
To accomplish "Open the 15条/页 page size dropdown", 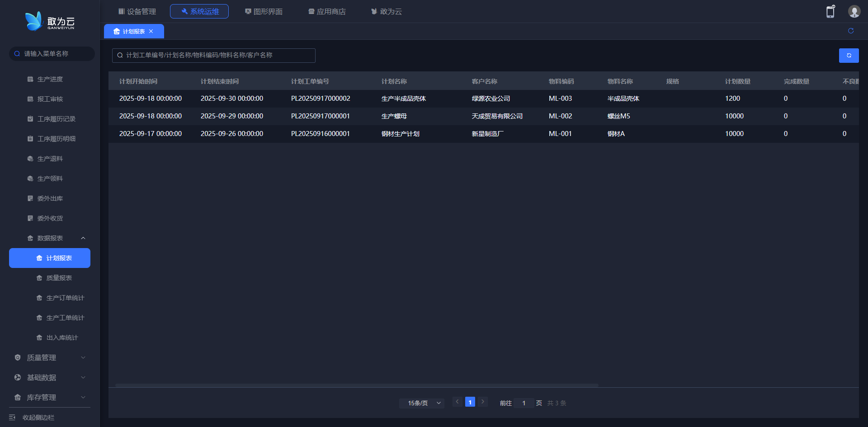I will 421,403.
